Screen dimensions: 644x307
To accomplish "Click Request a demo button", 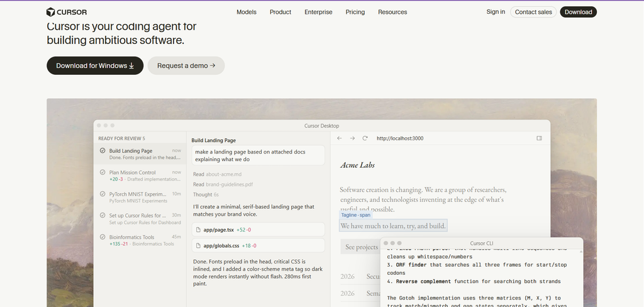I will click(186, 66).
